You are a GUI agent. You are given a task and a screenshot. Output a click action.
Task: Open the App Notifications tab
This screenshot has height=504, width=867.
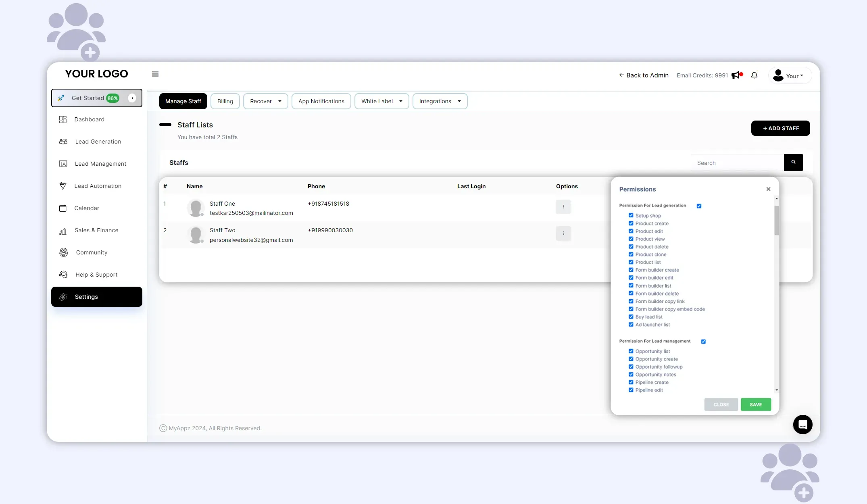click(x=321, y=101)
